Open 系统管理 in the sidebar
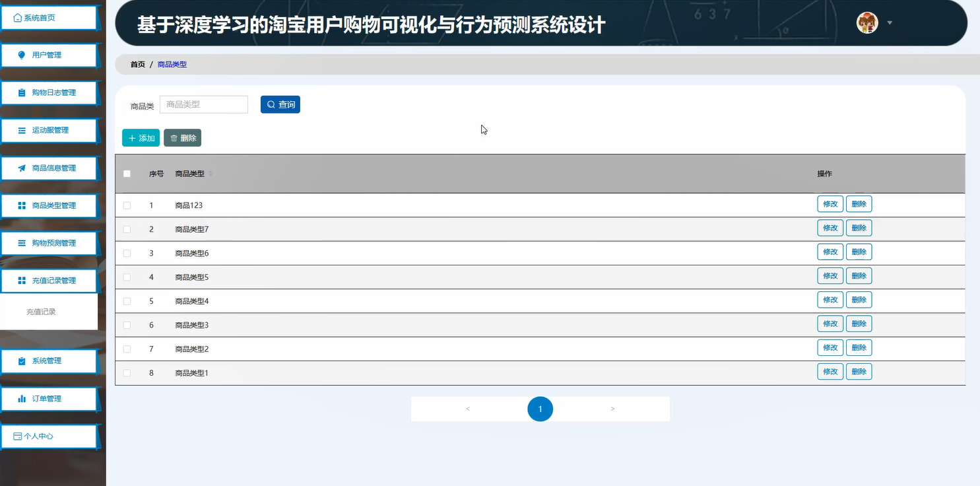Screen dimensions: 980x486 click(x=49, y=361)
